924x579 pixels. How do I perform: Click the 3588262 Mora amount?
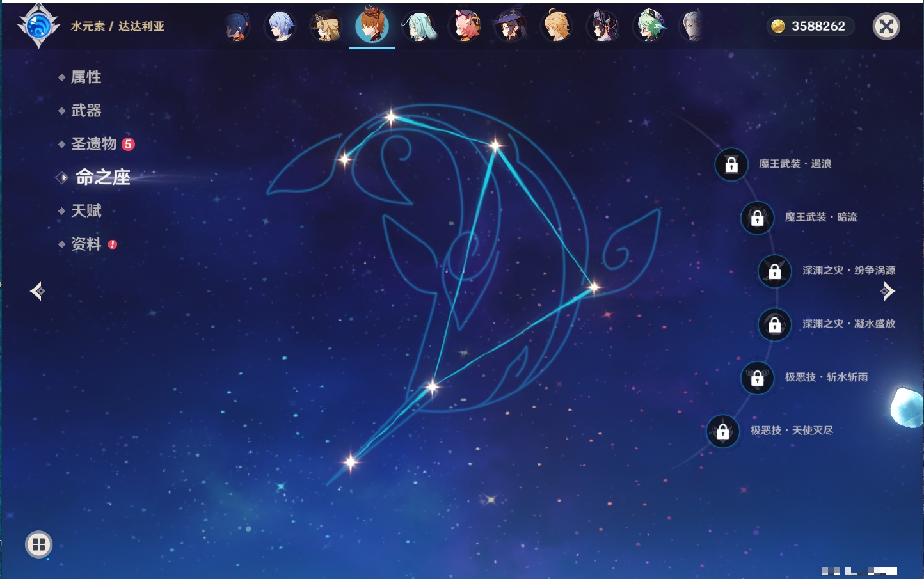(818, 26)
